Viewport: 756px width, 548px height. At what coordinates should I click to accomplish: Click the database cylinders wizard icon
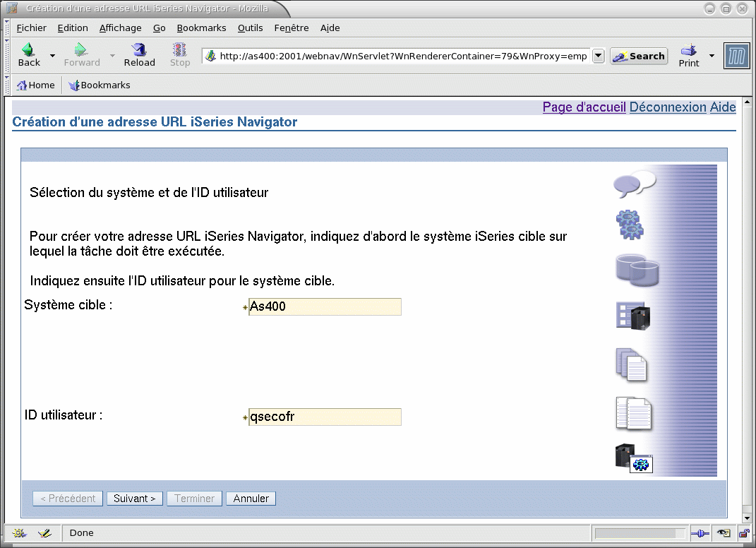coord(637,270)
